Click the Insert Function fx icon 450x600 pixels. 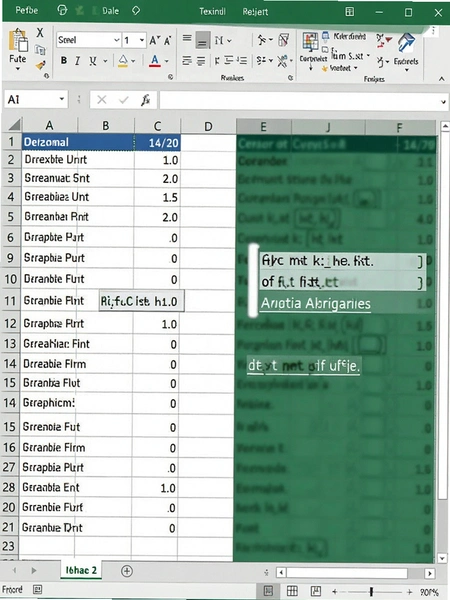click(x=145, y=100)
